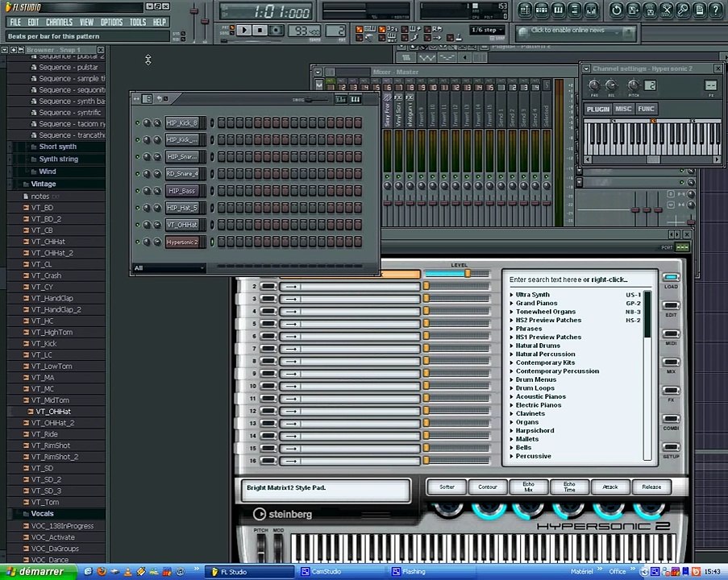The image size is (728, 580).
Task: Select the PLUGIN tab in Channel settings
Action: (x=597, y=109)
